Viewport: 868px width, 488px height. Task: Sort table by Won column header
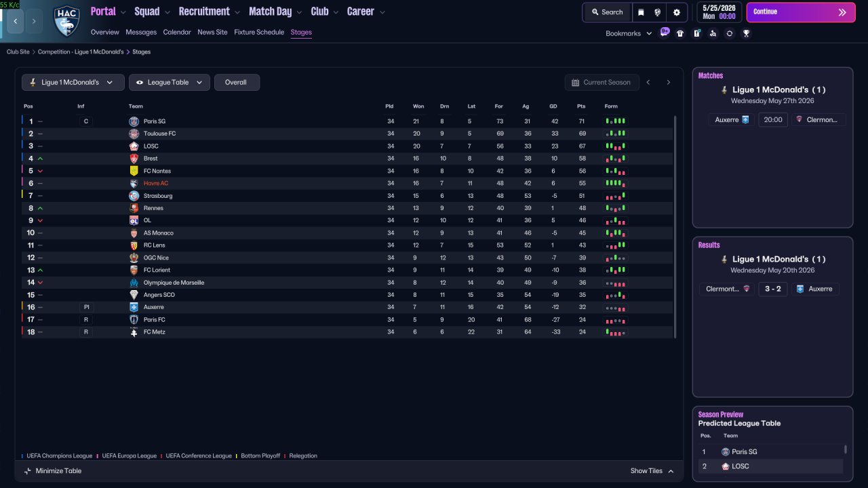click(x=418, y=106)
